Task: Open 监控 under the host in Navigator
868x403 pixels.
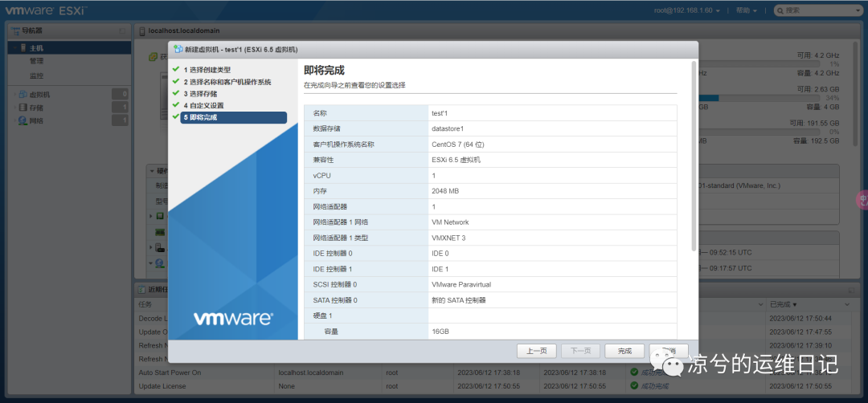Action: (x=36, y=75)
